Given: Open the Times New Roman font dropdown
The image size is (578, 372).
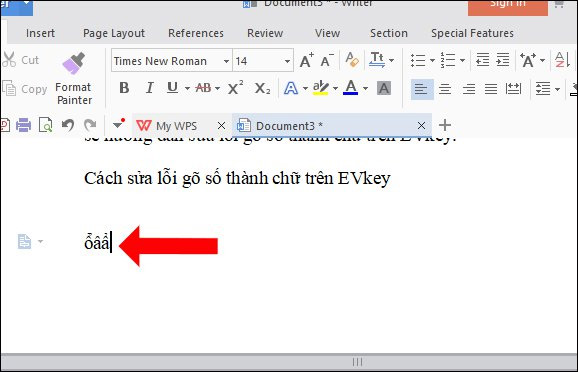Looking at the screenshot, I should tap(226, 61).
